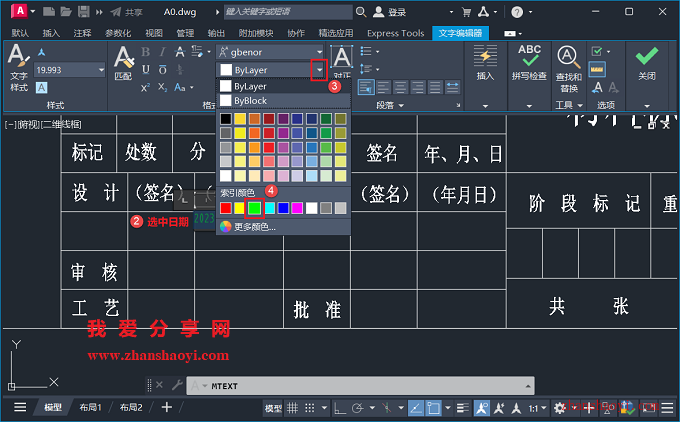Switch to the 默认 (Home) ribbon tab
The height and width of the screenshot is (422, 680).
click(20, 33)
